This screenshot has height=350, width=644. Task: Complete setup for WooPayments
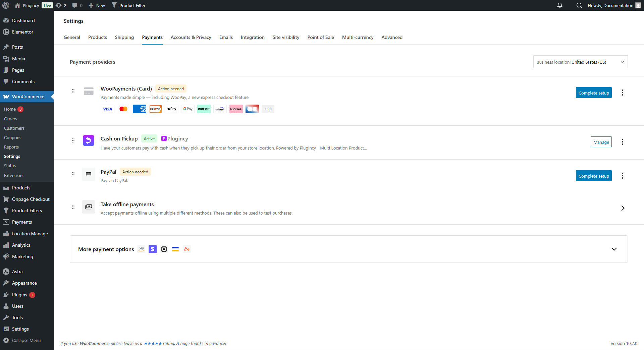pyautogui.click(x=594, y=93)
